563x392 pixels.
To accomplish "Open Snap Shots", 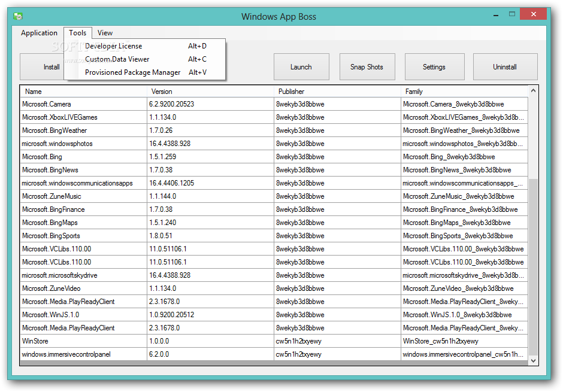I will click(x=367, y=66).
